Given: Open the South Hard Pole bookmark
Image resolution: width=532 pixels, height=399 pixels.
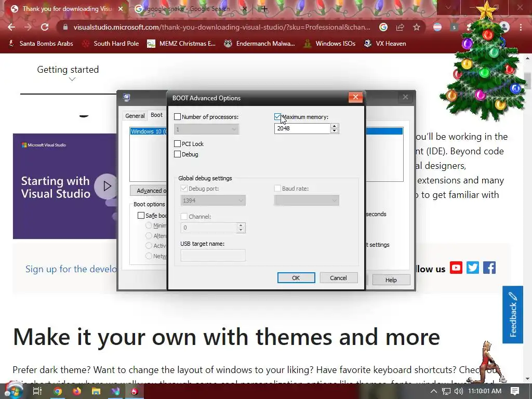Looking at the screenshot, I should (111, 44).
